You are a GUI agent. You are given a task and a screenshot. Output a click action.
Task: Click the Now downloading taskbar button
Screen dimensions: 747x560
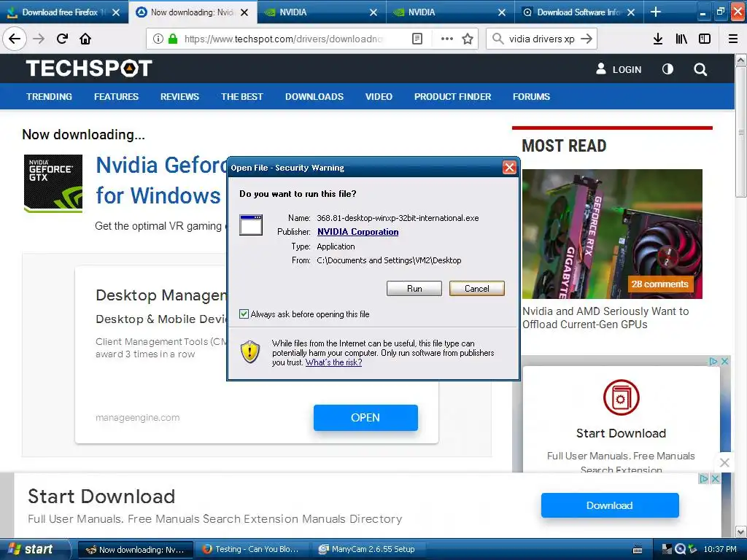(135, 550)
